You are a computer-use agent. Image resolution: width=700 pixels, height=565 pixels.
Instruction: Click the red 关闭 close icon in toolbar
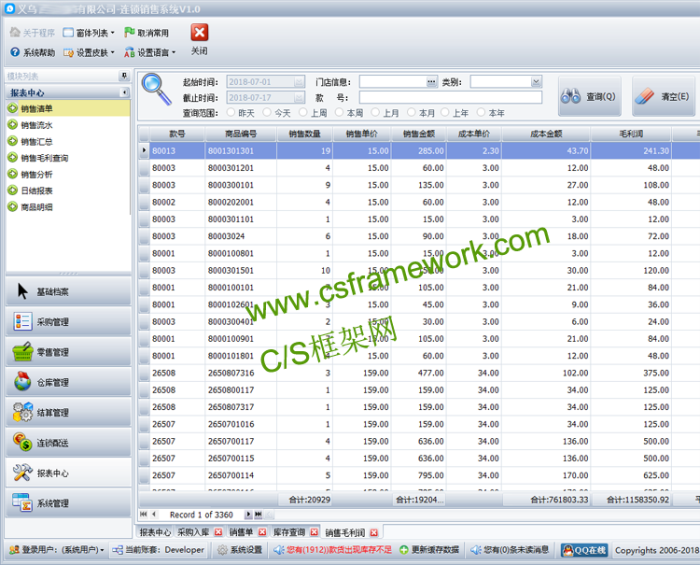199,34
